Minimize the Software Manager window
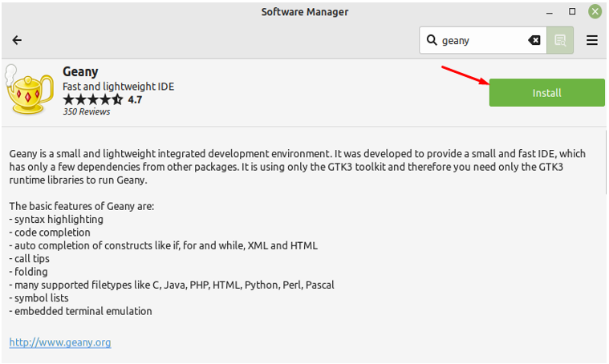Viewport: 609px width, 364px height. [x=550, y=12]
